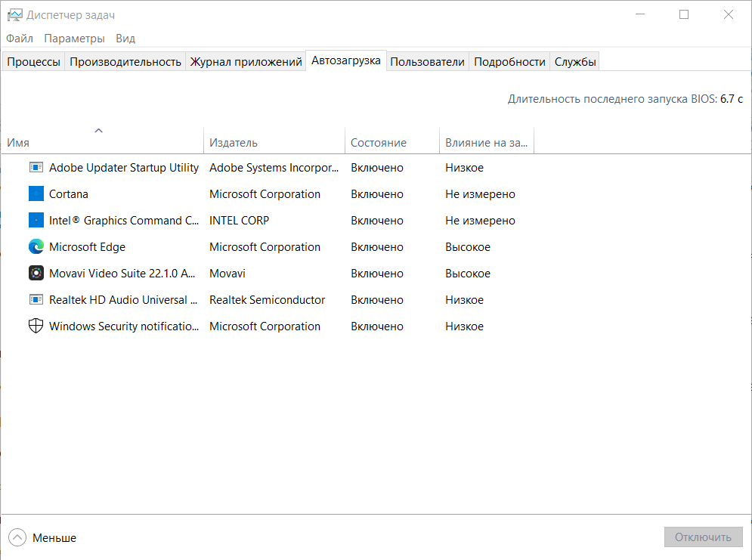Viewport: 752px width, 560px height.
Task: Click Включено status in the Cortana row
Action: (377, 193)
